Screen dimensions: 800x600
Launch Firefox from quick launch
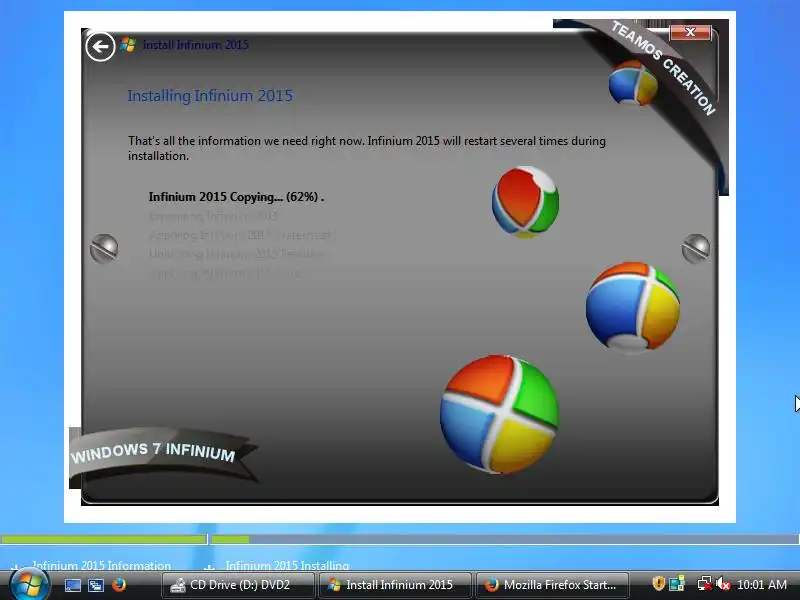(119, 585)
